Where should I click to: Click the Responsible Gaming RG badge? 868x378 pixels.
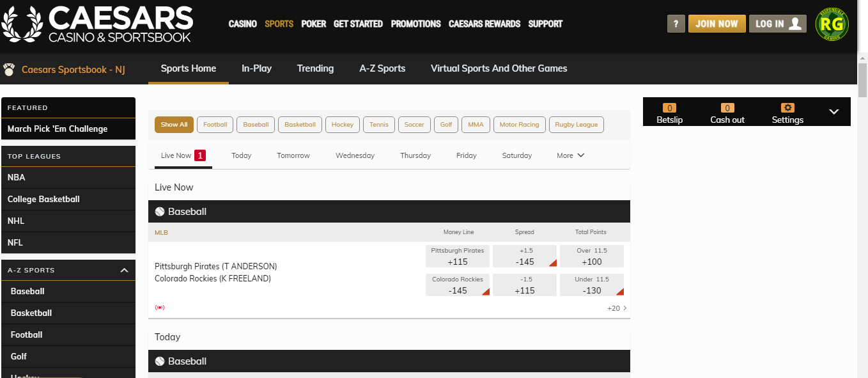[832, 24]
